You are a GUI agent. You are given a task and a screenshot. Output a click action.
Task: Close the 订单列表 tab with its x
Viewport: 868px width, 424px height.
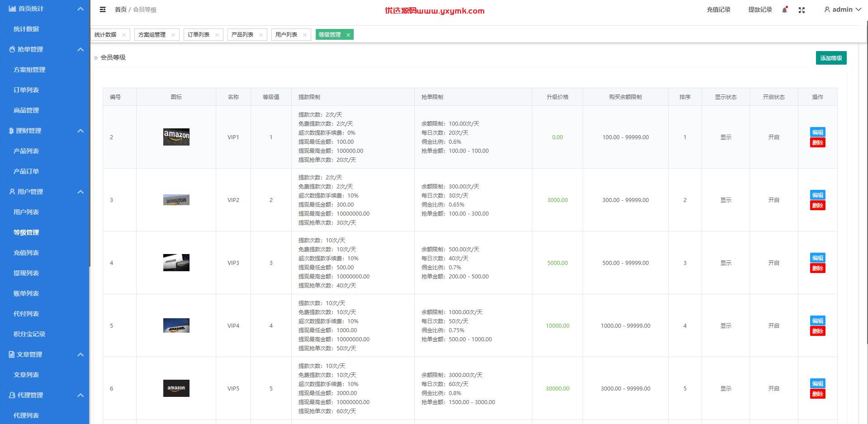click(217, 35)
